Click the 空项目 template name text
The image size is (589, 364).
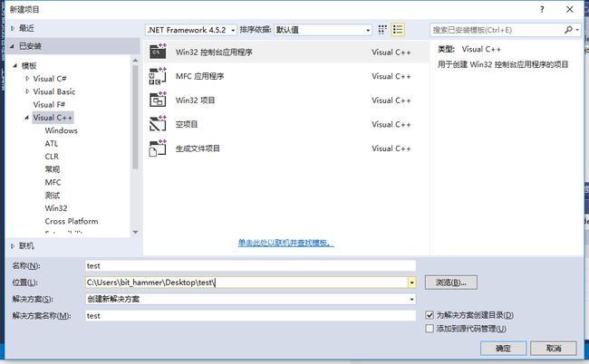pos(187,124)
